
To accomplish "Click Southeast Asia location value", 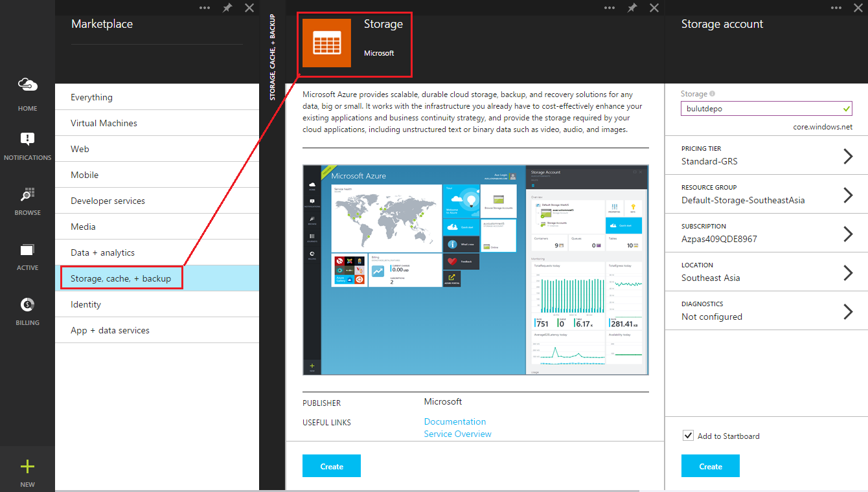I will [x=711, y=278].
